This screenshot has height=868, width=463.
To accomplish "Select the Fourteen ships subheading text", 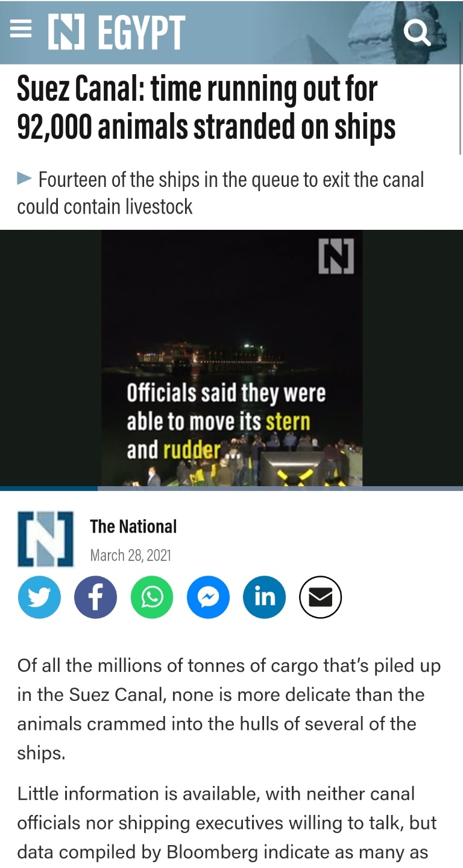I will (x=221, y=193).
